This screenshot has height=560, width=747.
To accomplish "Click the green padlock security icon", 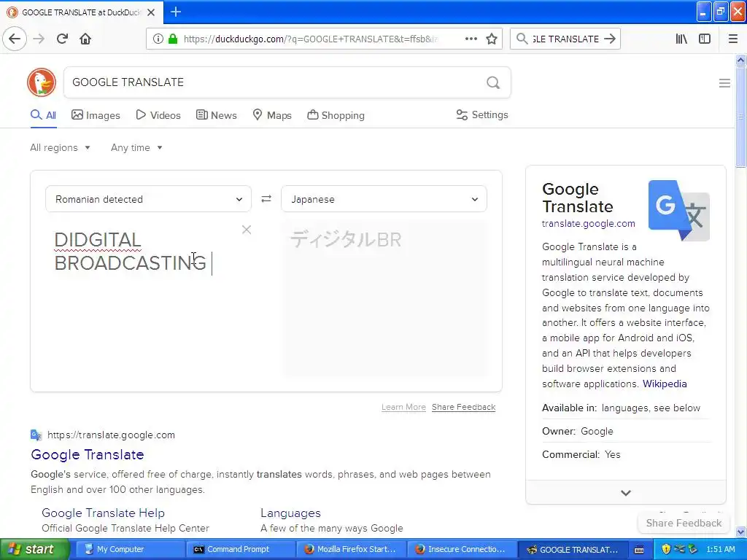I will click(x=173, y=39).
